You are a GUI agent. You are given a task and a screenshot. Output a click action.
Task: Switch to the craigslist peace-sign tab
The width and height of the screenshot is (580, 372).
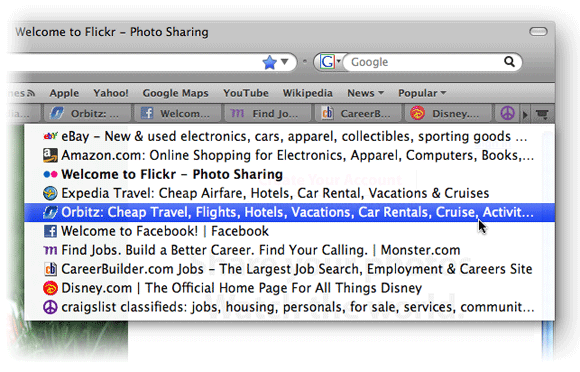tap(508, 114)
